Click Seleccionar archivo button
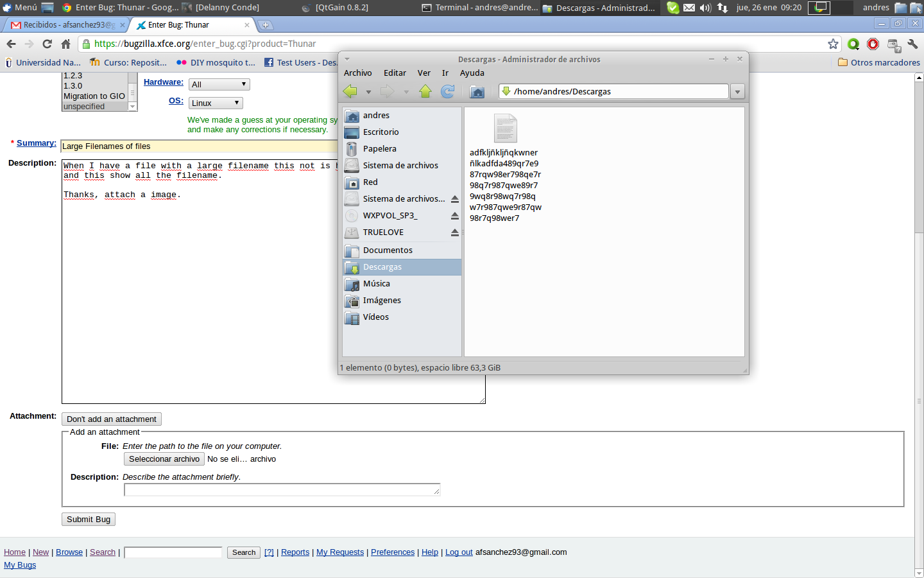Viewport: 924px width, 578px height. (x=164, y=459)
